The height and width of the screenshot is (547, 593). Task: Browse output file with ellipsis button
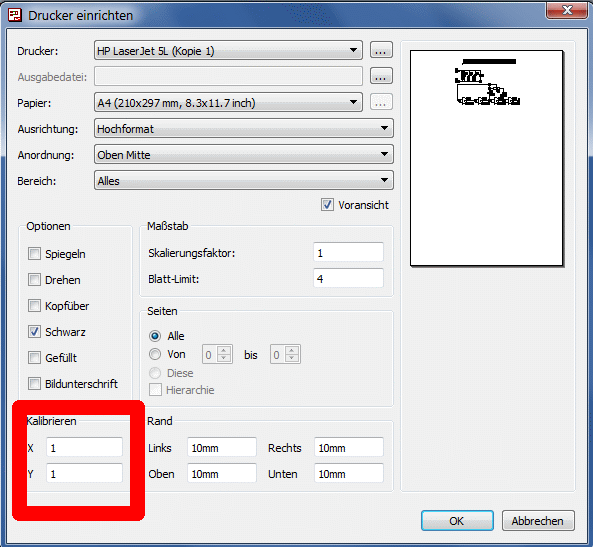coord(381,76)
